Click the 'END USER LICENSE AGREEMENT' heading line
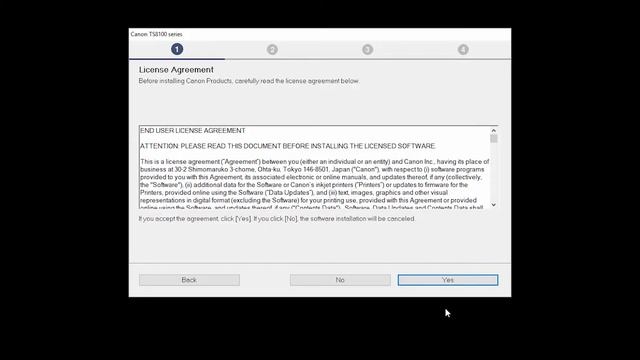This screenshot has height=360, width=640. point(193,131)
